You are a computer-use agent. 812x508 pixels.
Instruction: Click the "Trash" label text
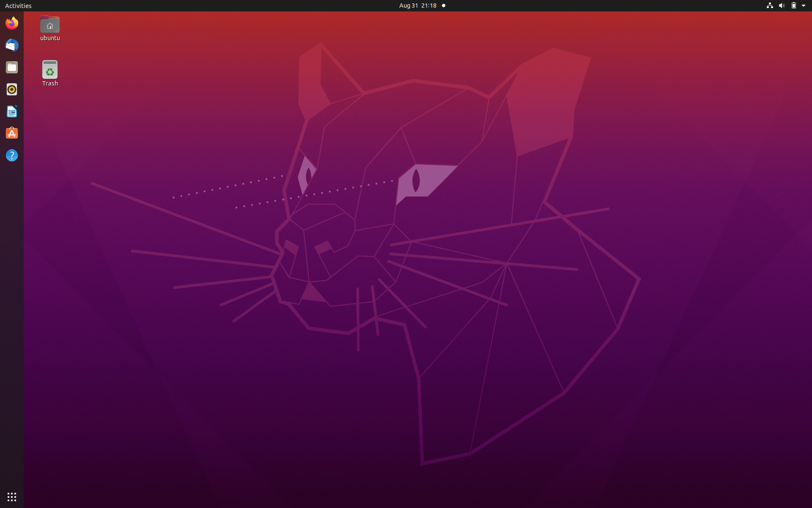pyautogui.click(x=50, y=83)
